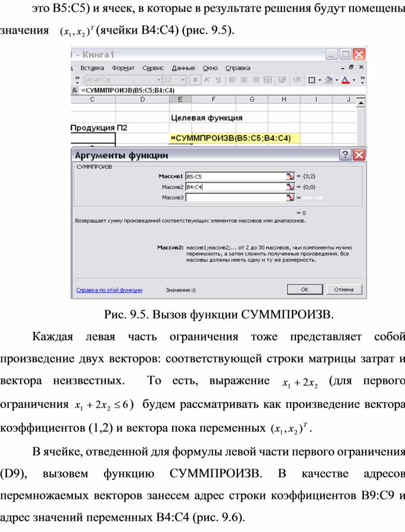This screenshot has height=532, width=405.
Task: Close the workbook with the menu-bar X
Action: point(361,67)
